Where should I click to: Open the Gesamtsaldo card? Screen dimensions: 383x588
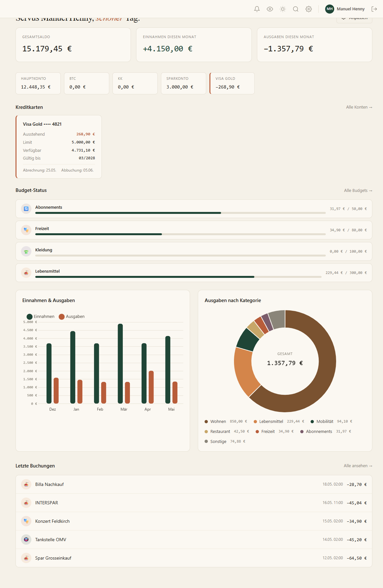tap(73, 45)
